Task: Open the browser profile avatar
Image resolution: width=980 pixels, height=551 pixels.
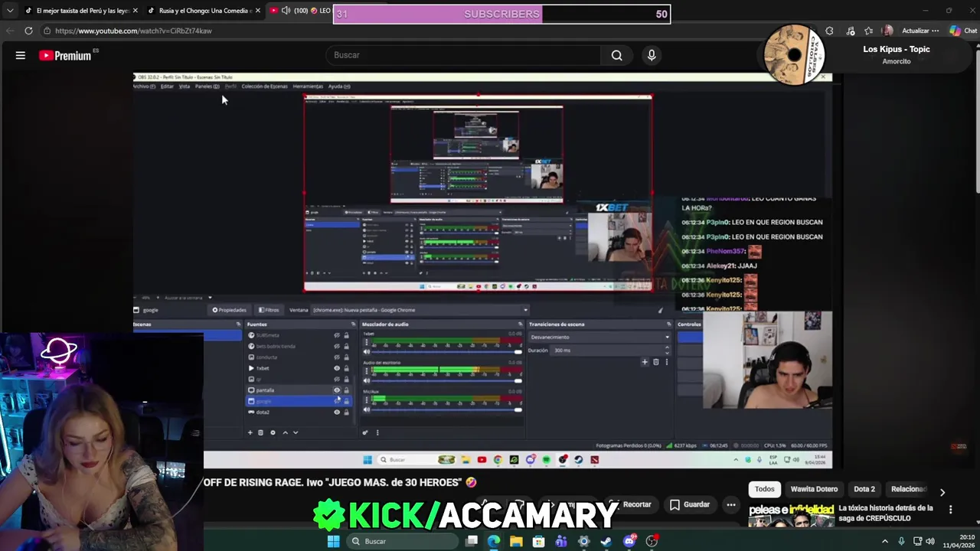Action: [x=888, y=31]
